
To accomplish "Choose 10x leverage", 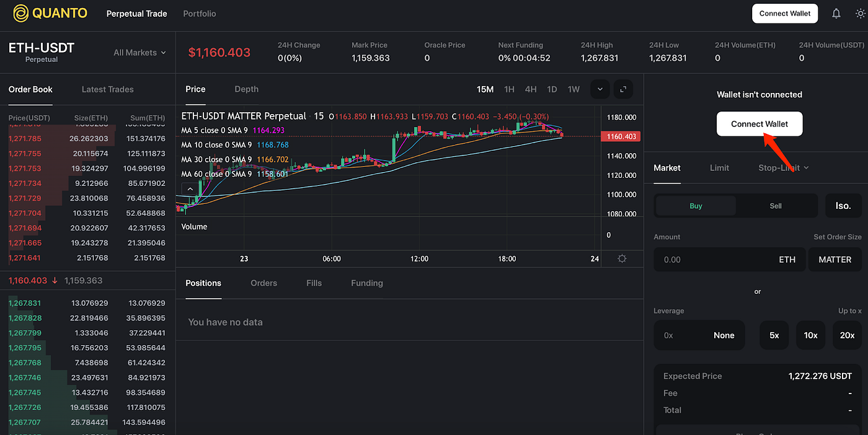I will click(x=811, y=335).
